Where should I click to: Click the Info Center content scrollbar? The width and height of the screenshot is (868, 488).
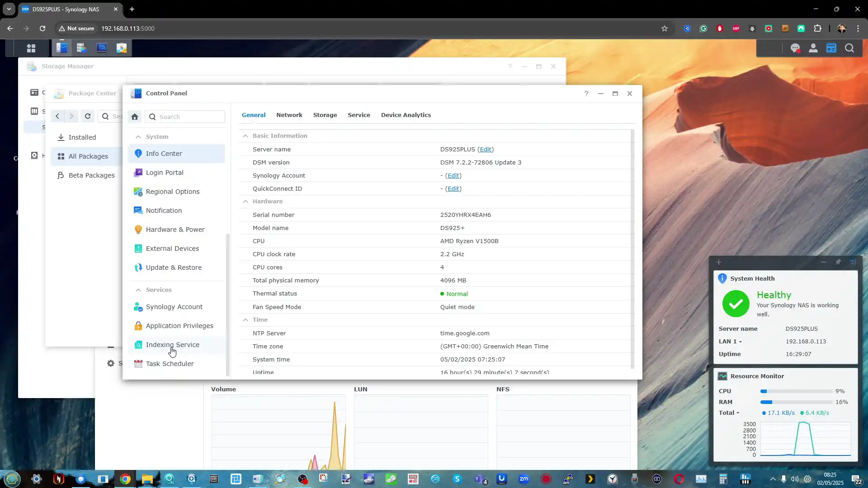point(632,249)
